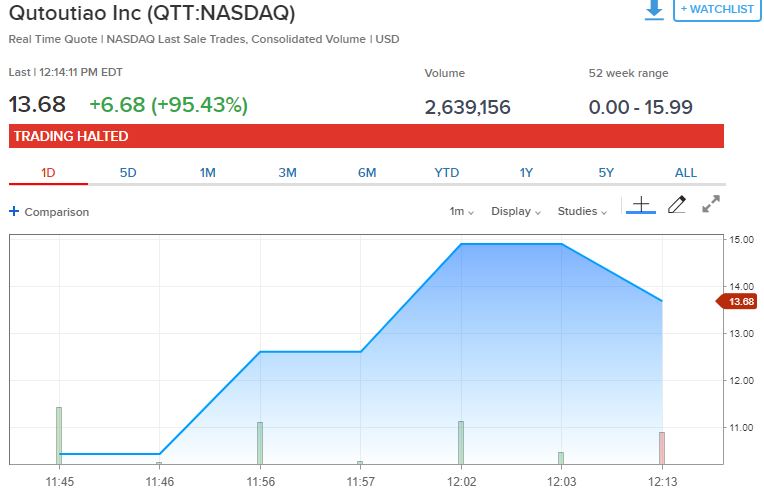The image size is (764, 493).
Task: View the 5Y range
Action: point(606,172)
